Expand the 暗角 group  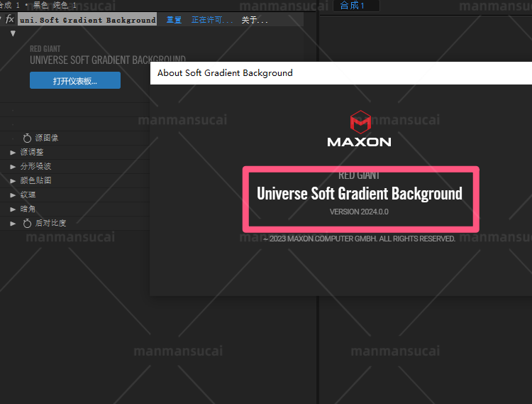pos(13,209)
